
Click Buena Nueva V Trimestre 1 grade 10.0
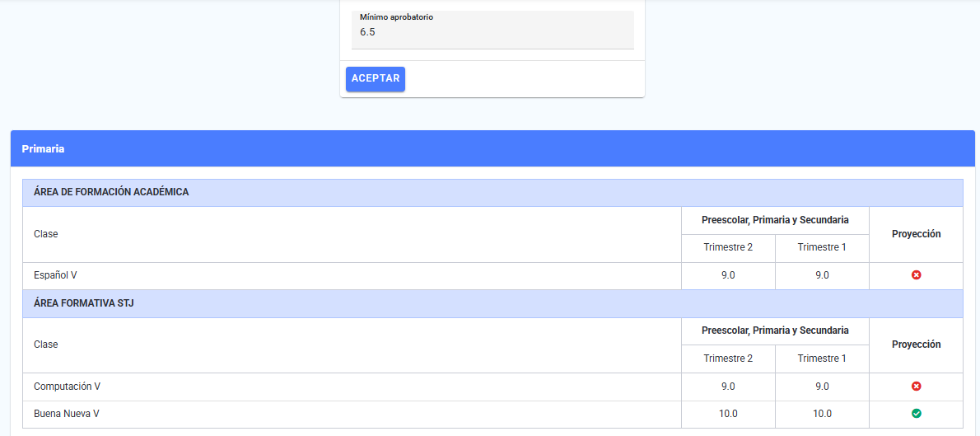click(822, 414)
